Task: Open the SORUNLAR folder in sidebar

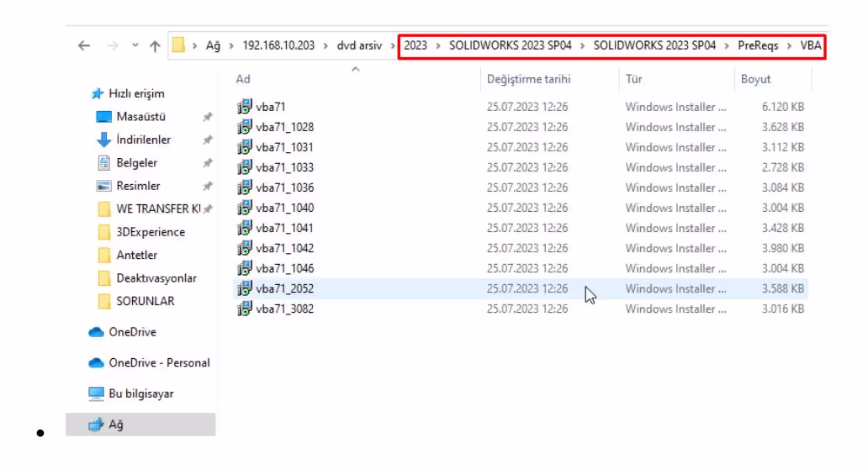Action: tap(145, 301)
